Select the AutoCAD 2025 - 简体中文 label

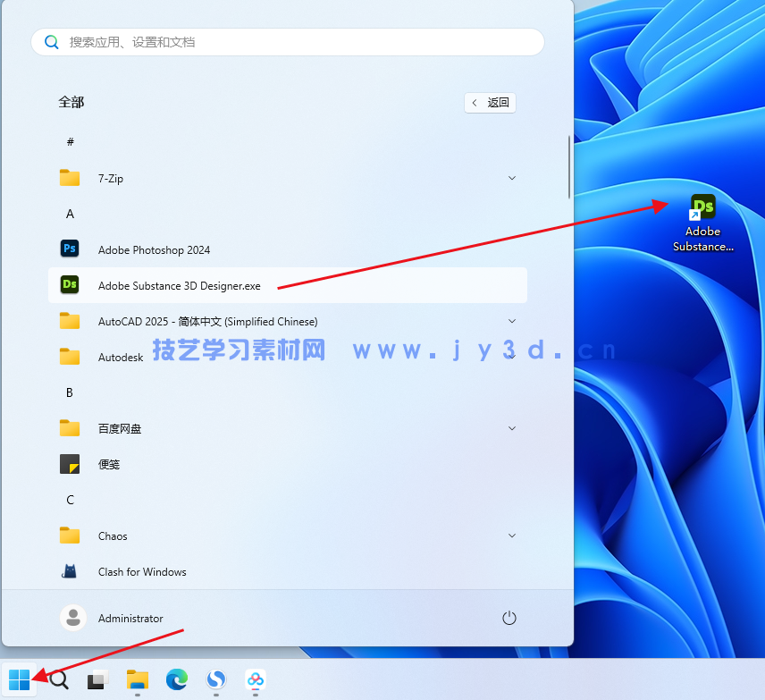tap(208, 322)
